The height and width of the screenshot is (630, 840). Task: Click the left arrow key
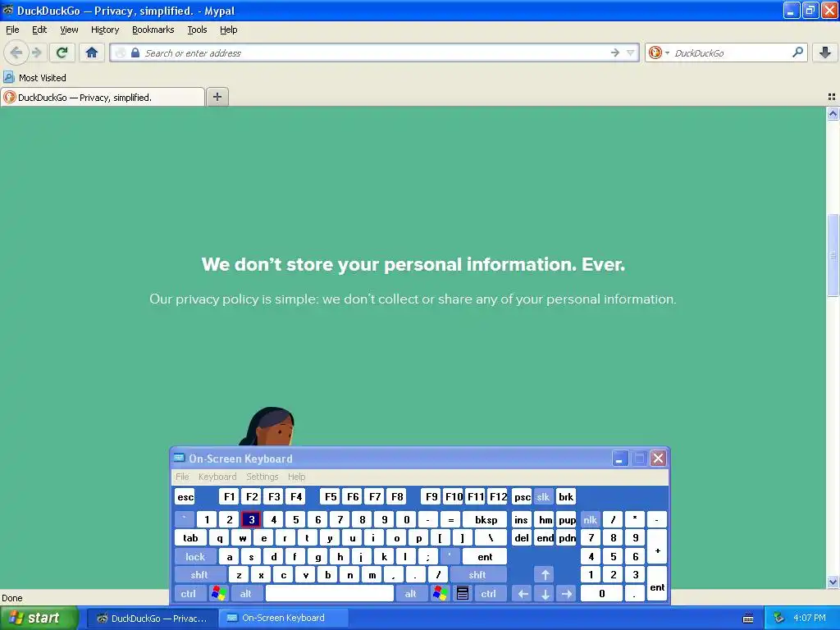pos(523,594)
